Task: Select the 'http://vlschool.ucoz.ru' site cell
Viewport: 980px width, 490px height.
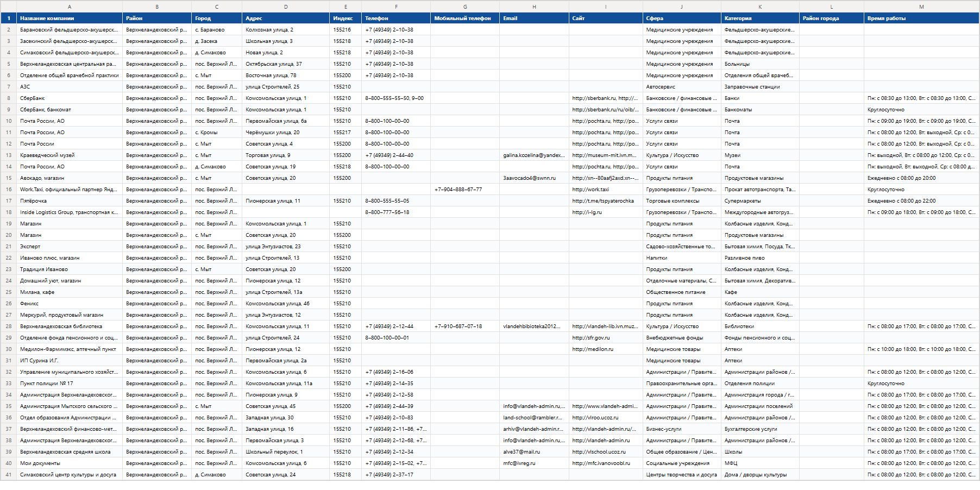Action: point(606,451)
